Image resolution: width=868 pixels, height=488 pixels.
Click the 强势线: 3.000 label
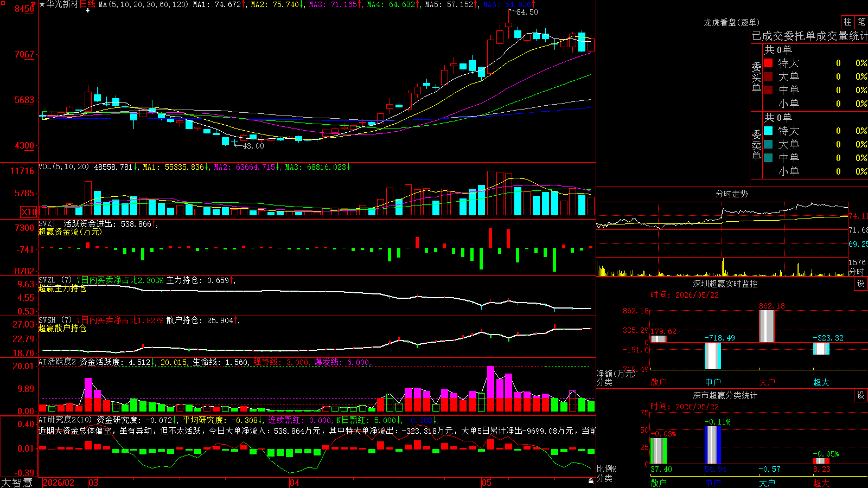(281, 362)
